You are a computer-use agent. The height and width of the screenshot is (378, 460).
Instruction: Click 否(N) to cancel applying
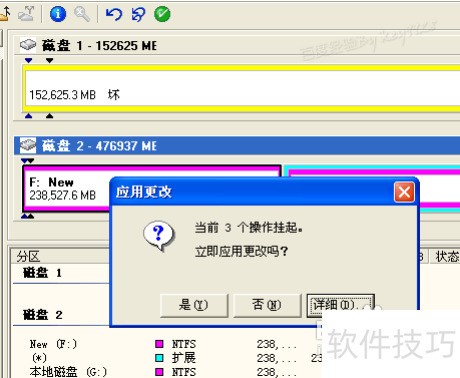tap(267, 305)
